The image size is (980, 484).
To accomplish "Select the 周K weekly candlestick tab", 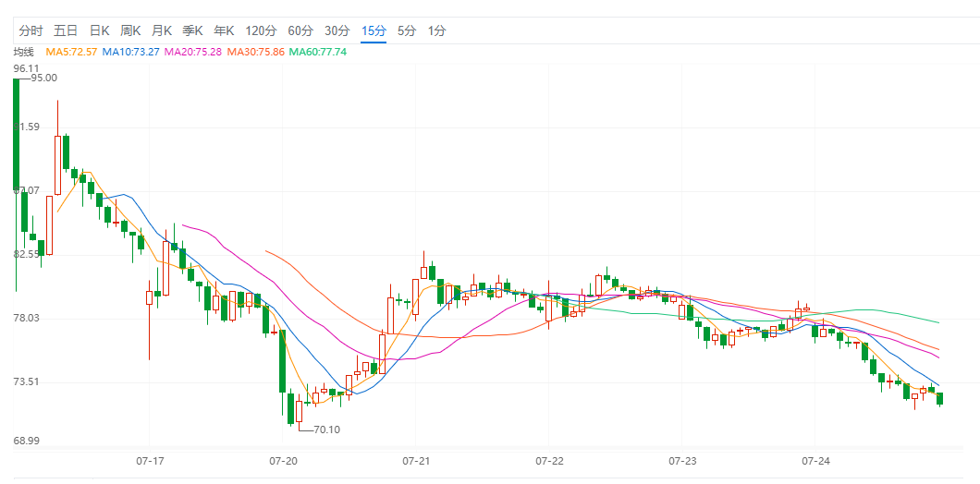I will pyautogui.click(x=130, y=30).
